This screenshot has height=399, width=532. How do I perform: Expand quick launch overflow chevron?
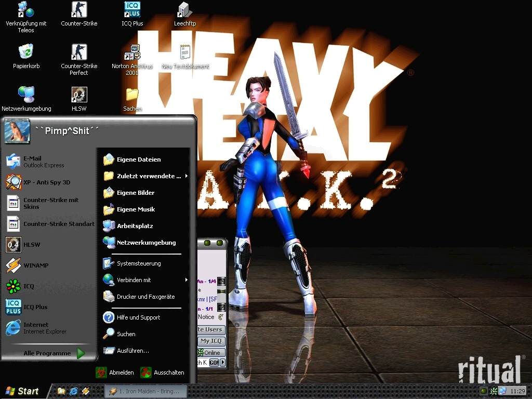(98, 388)
